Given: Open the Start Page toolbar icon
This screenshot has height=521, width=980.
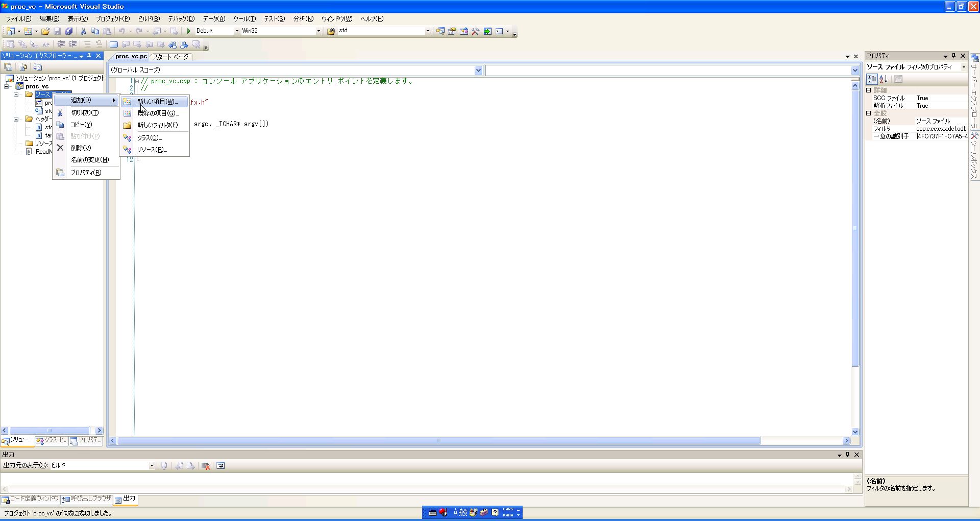Looking at the screenshot, I should point(487,31).
